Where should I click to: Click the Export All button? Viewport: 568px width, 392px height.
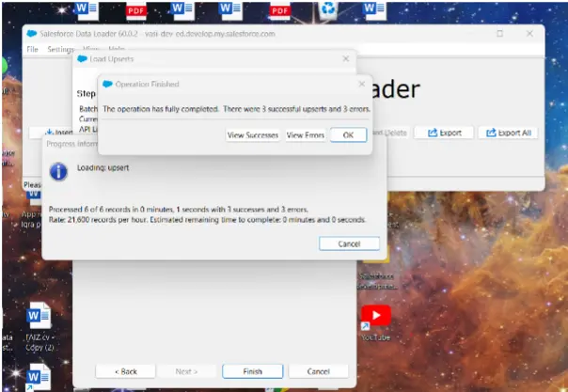pos(508,133)
